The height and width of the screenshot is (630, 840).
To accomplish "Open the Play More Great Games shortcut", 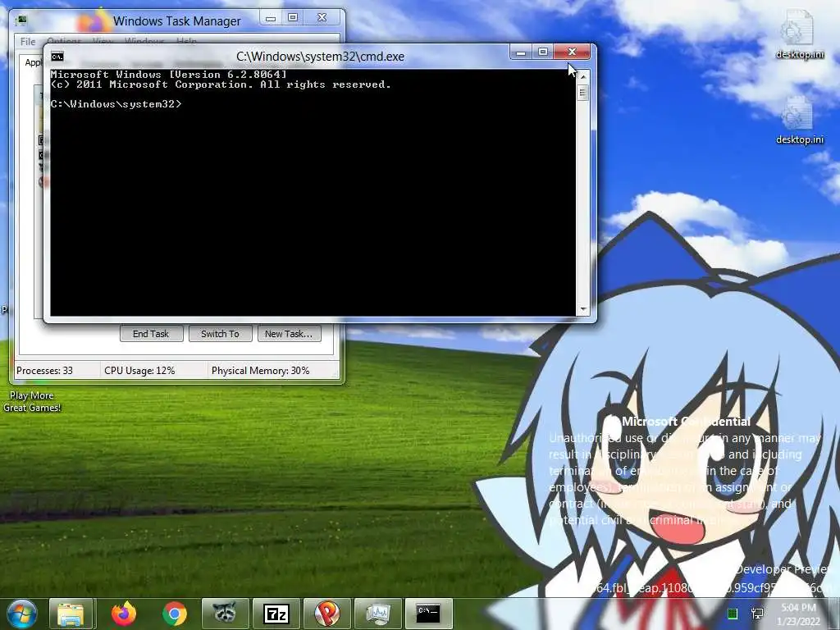I will pos(32,401).
